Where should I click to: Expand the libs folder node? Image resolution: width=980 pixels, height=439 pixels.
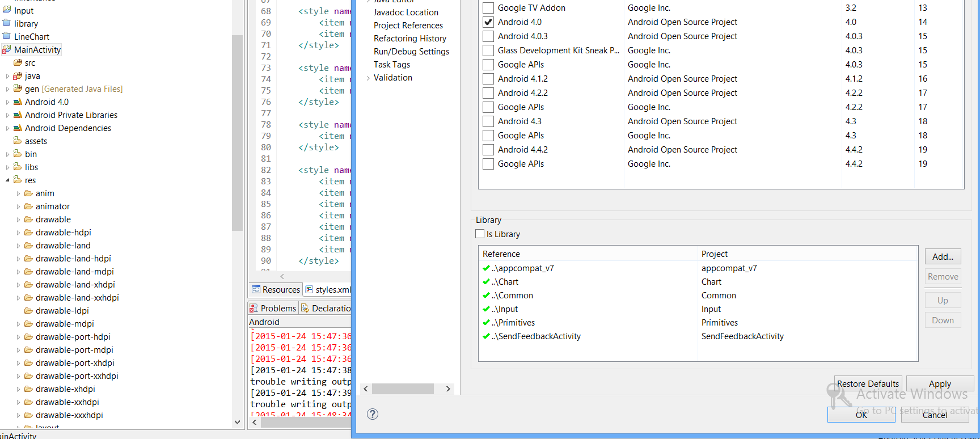point(7,167)
